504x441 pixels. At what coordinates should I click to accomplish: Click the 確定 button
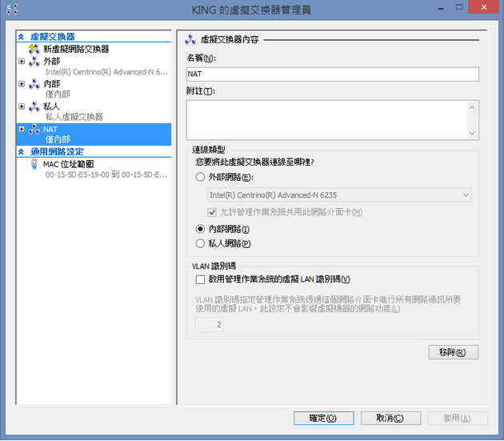[x=323, y=418]
